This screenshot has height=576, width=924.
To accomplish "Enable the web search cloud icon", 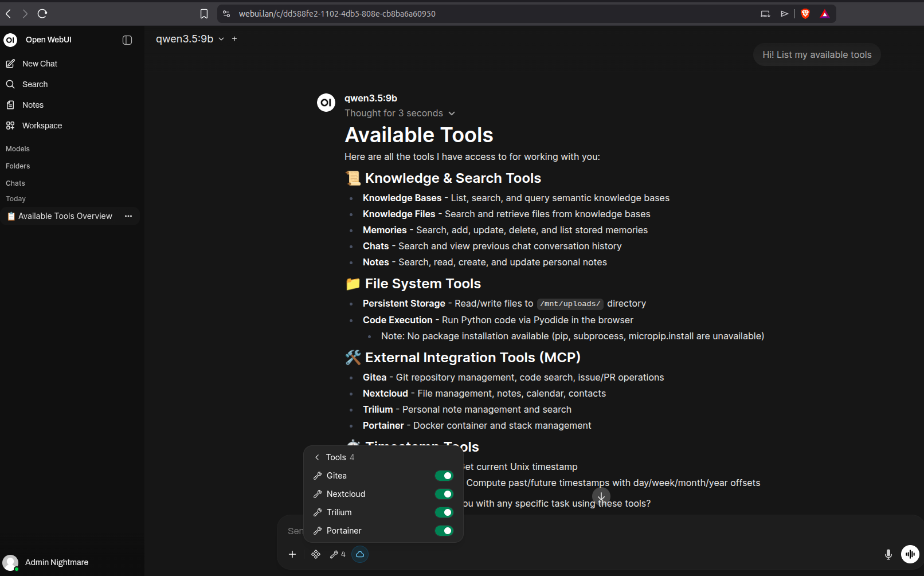I will tap(359, 554).
